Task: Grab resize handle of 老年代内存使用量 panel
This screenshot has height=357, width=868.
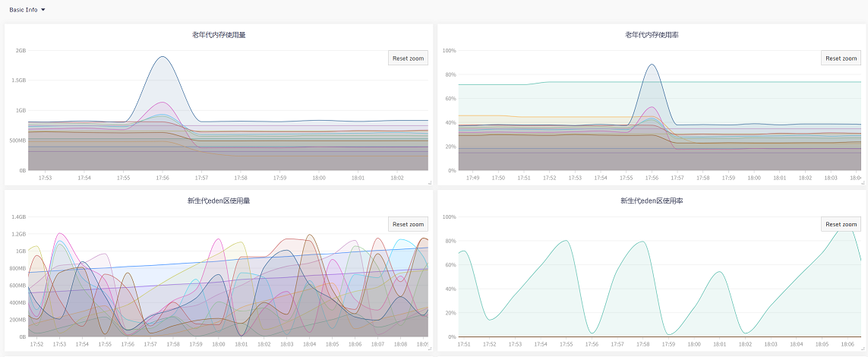Action: click(429, 183)
